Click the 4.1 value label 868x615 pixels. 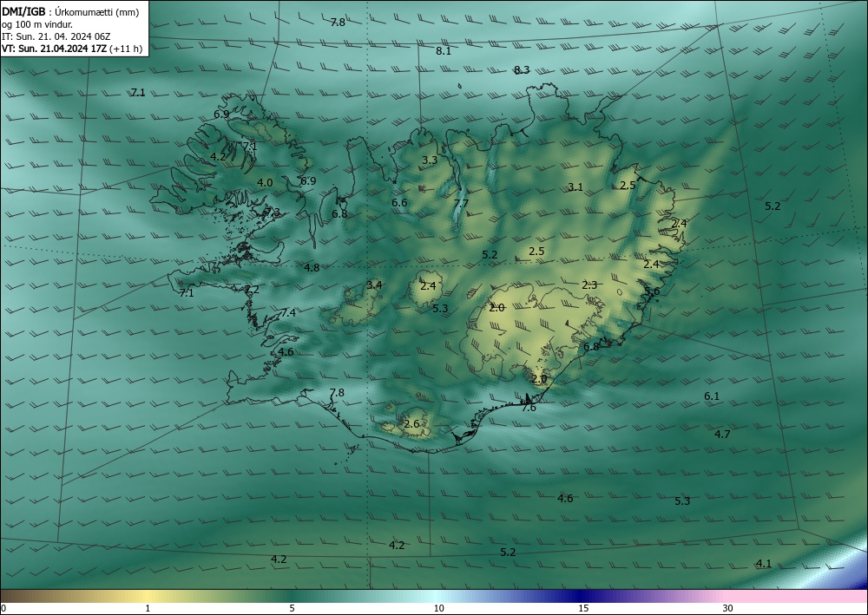tap(763, 564)
